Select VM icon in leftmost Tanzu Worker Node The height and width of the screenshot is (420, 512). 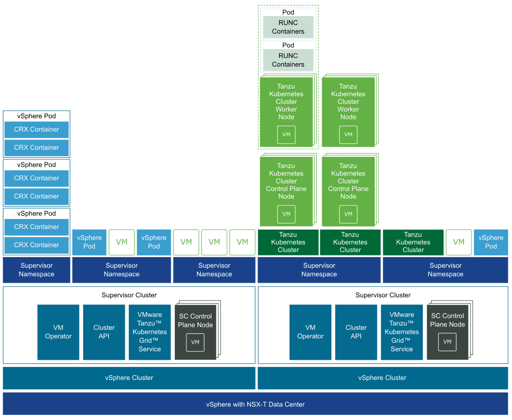[287, 134]
